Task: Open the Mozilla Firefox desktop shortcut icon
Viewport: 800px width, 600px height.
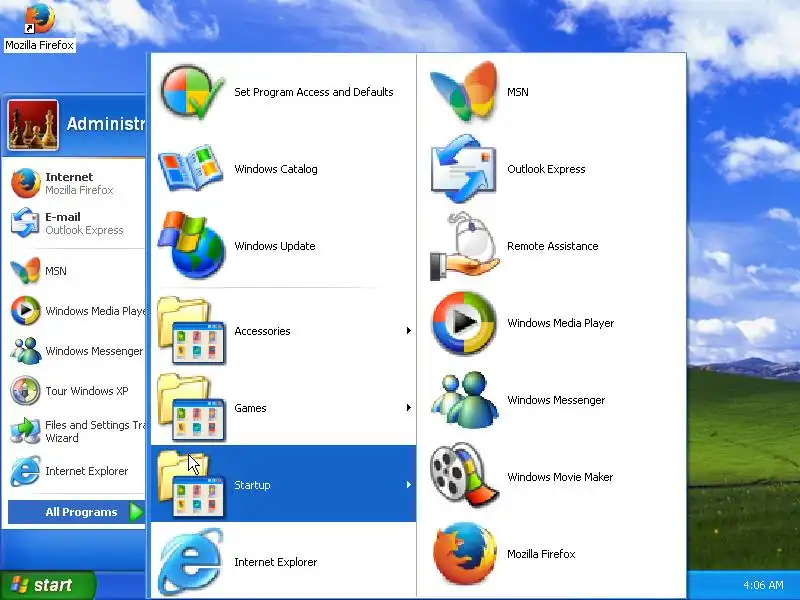Action: [x=39, y=18]
